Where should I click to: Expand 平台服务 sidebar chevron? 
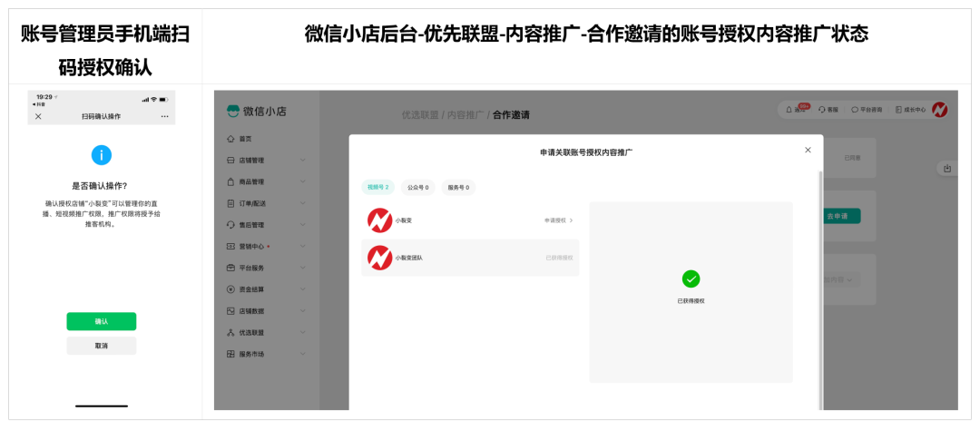pyautogui.click(x=303, y=269)
